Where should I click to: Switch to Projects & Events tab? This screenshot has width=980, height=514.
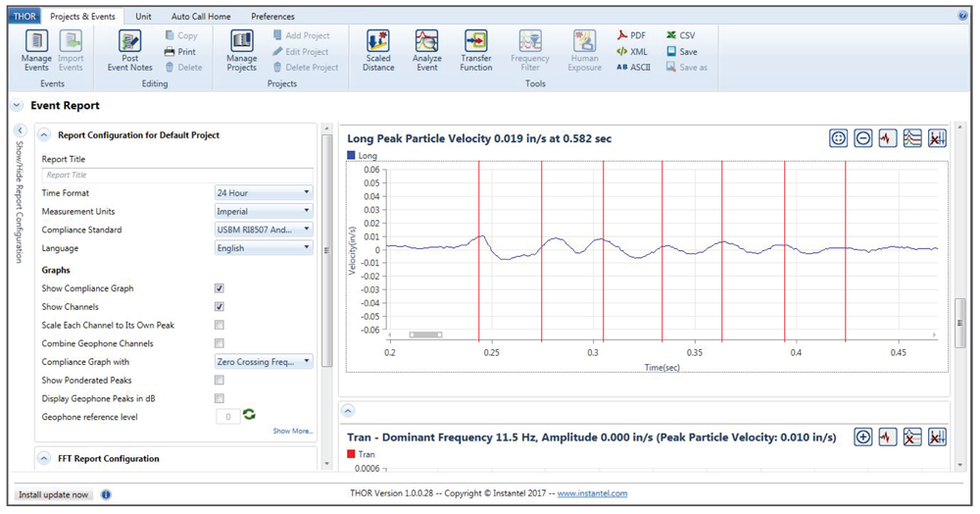pyautogui.click(x=83, y=17)
